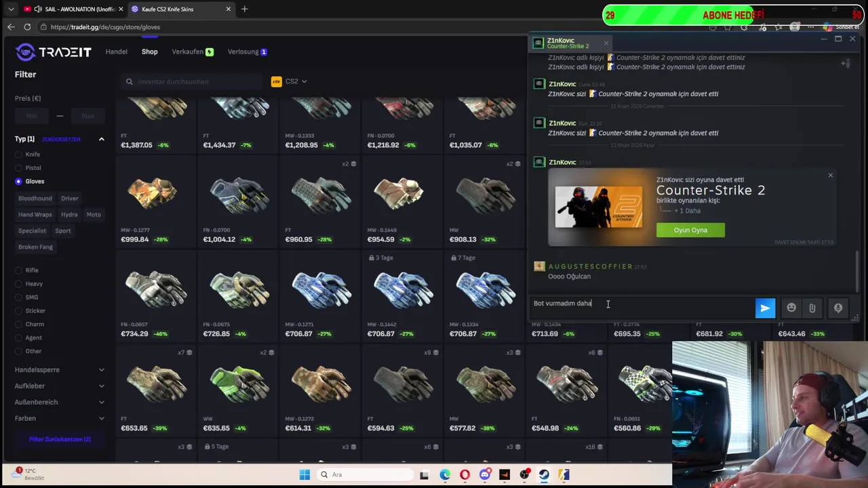Image resolution: width=868 pixels, height=488 pixels.
Task: Click the Task View taskbar icon
Action: (x=424, y=474)
